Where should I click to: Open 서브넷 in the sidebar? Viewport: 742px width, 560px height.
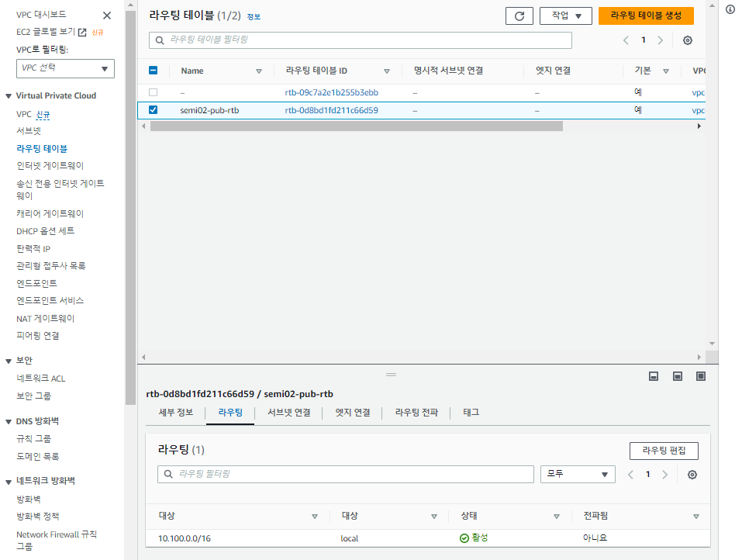[x=29, y=130]
